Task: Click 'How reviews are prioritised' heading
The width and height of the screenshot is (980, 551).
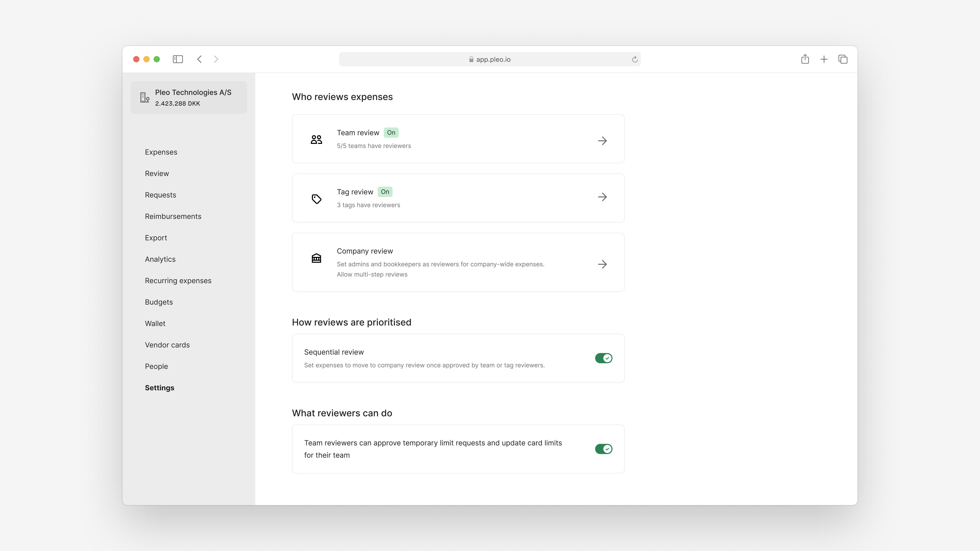Action: (352, 322)
